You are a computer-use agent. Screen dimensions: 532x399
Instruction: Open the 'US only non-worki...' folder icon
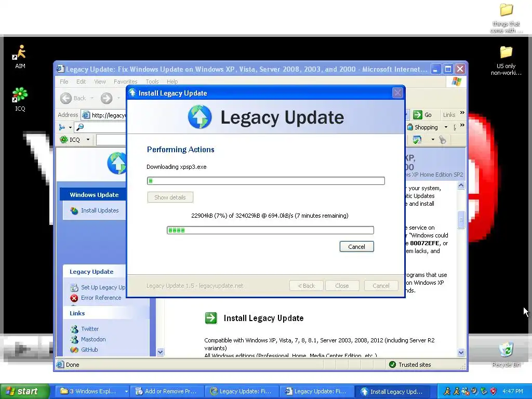pos(506,60)
